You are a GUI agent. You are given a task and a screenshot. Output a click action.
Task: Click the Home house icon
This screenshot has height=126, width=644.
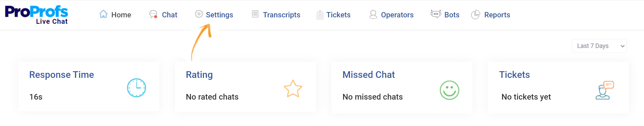[x=104, y=14]
